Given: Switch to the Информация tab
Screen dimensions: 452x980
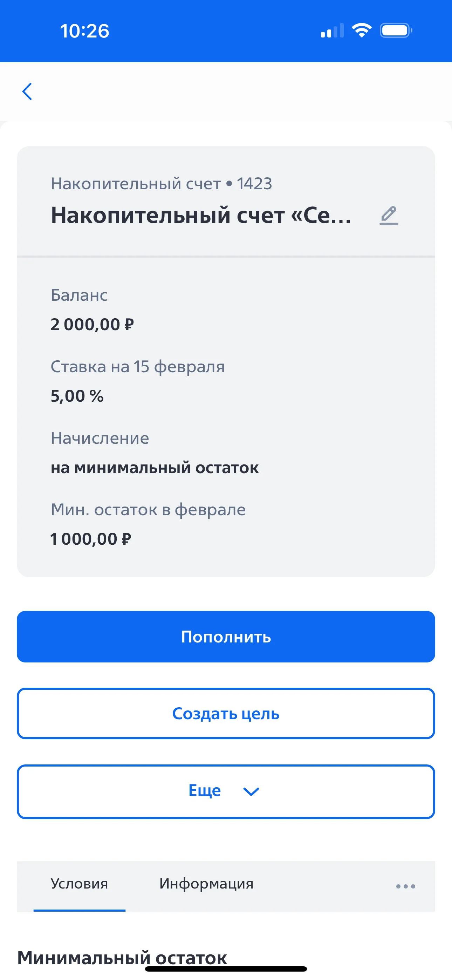Looking at the screenshot, I should pyautogui.click(x=206, y=884).
